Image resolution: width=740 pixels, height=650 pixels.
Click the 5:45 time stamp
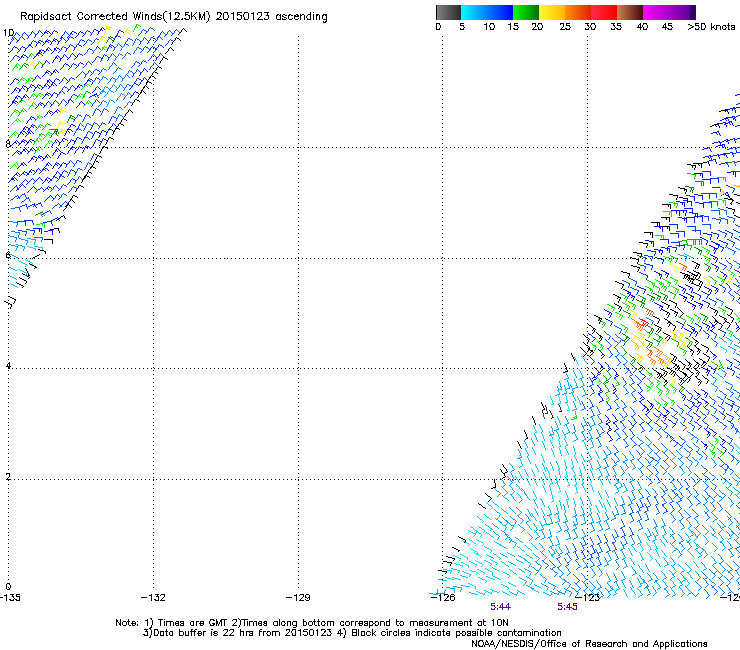pos(567,607)
